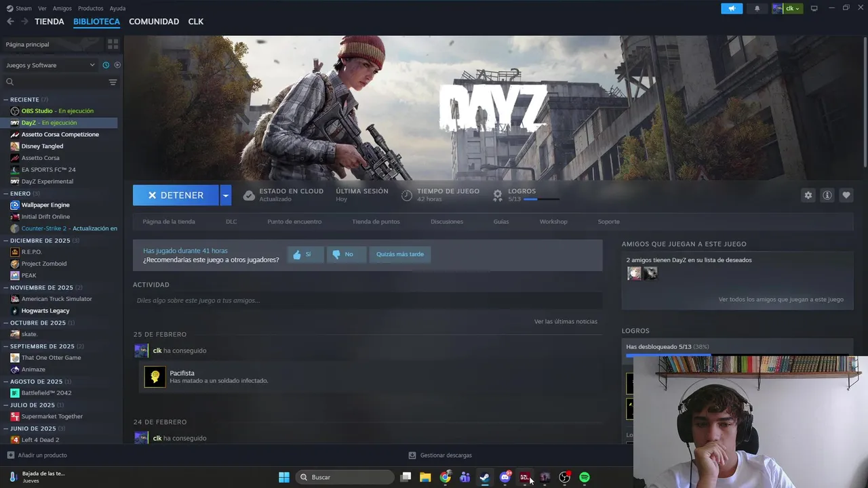Click the play time clock icon

(x=407, y=195)
